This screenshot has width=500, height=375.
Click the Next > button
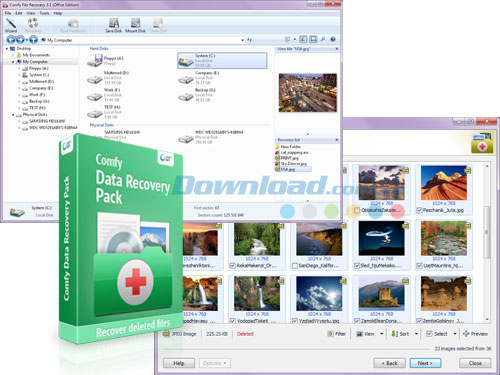pyautogui.click(x=425, y=363)
